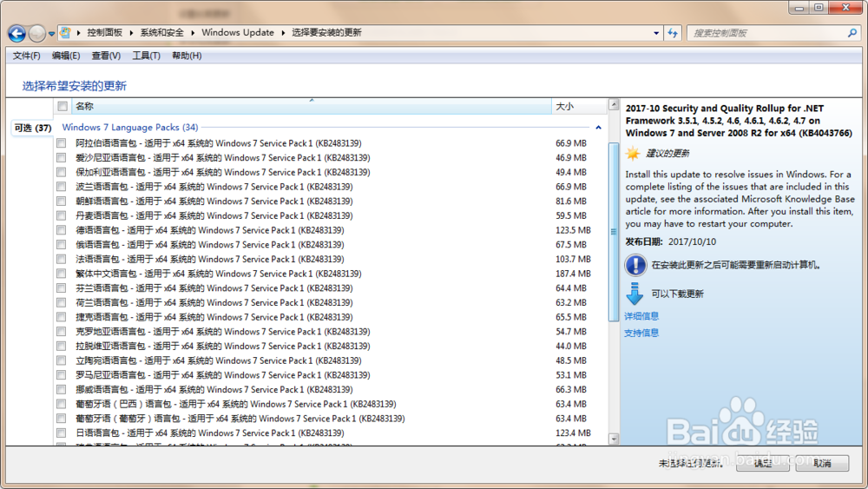Open the recent pages dropdown arrow
868x489 pixels.
coord(51,34)
